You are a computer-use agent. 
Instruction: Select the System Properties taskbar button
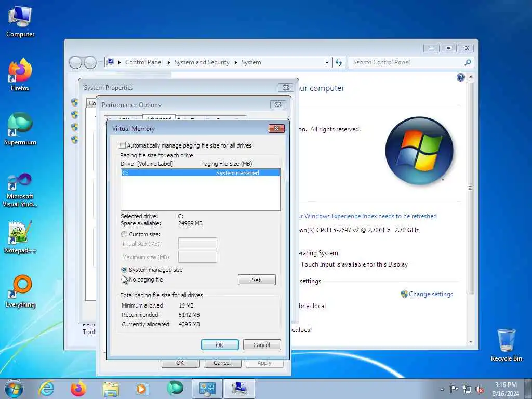pos(240,389)
